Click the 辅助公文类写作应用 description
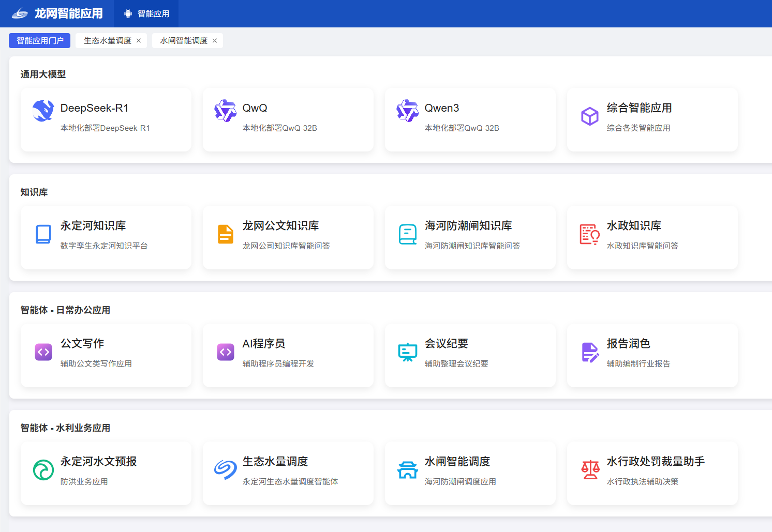Screen dimensions: 772x532 96,364
